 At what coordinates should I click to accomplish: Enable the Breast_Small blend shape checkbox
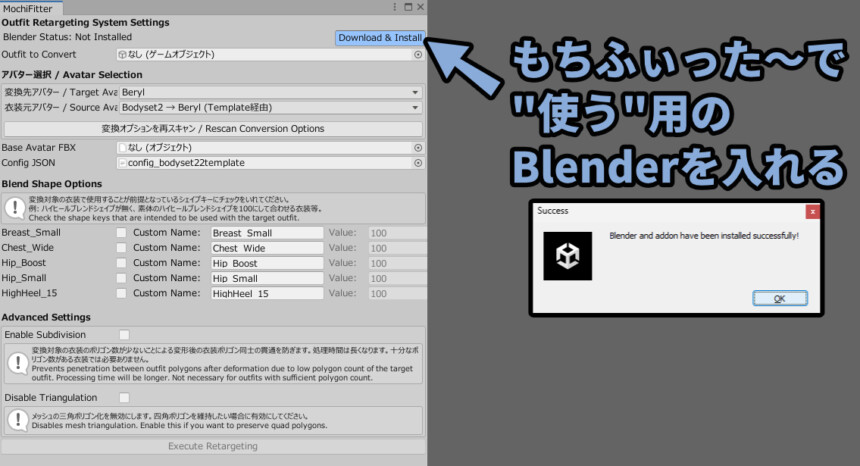(121, 233)
